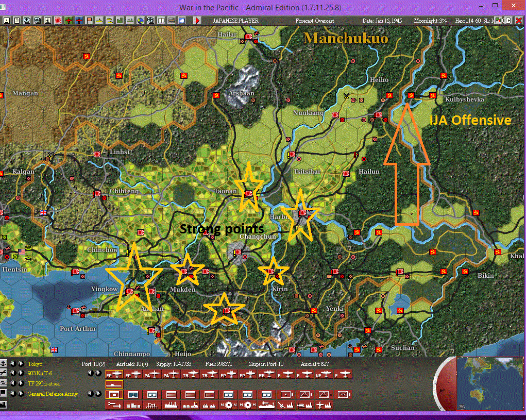Click the single yellow ship toolbar icon

pyautogui.click(x=99, y=21)
